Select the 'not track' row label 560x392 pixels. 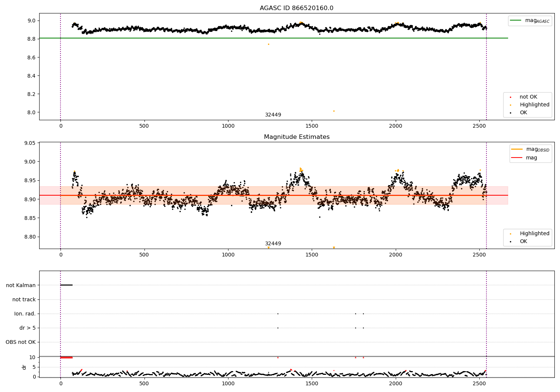coord(24,299)
